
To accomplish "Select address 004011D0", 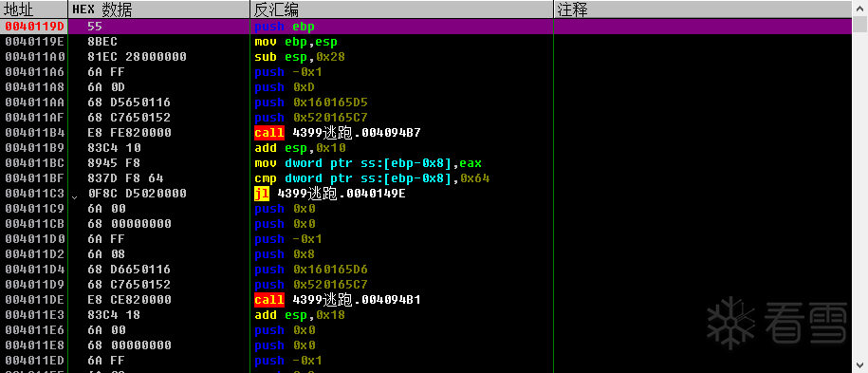I will (34, 239).
